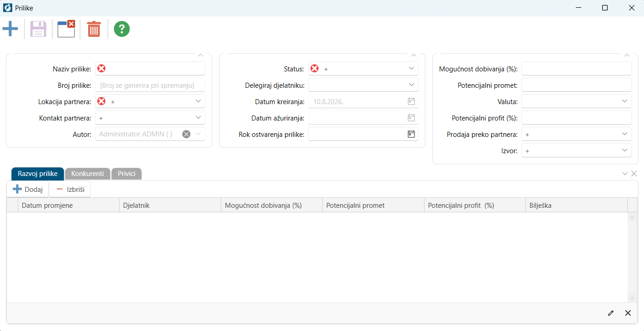Image resolution: width=644 pixels, height=331 pixels.
Task: Click the pencil edit icon below the grid
Action: [x=611, y=313]
